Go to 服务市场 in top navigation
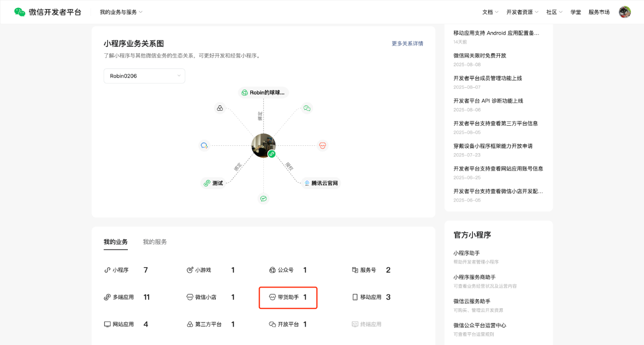Image resolution: width=644 pixels, height=345 pixels. [x=599, y=12]
